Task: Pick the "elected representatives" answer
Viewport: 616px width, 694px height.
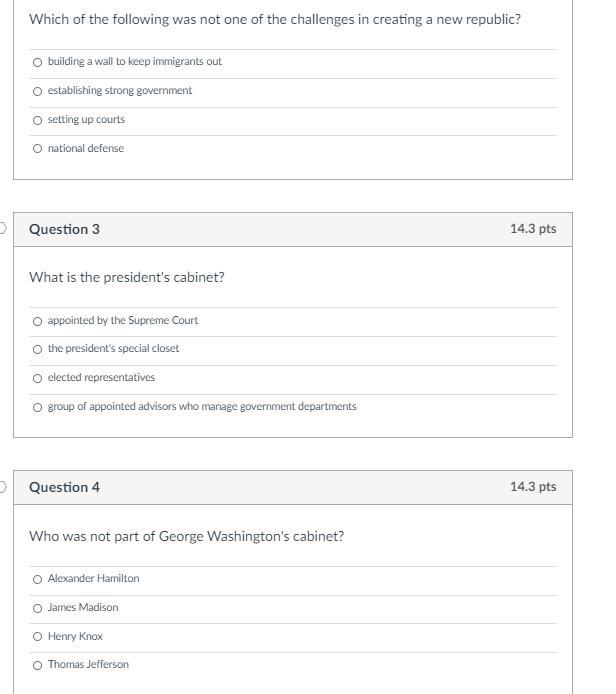Action: [x=38, y=378]
